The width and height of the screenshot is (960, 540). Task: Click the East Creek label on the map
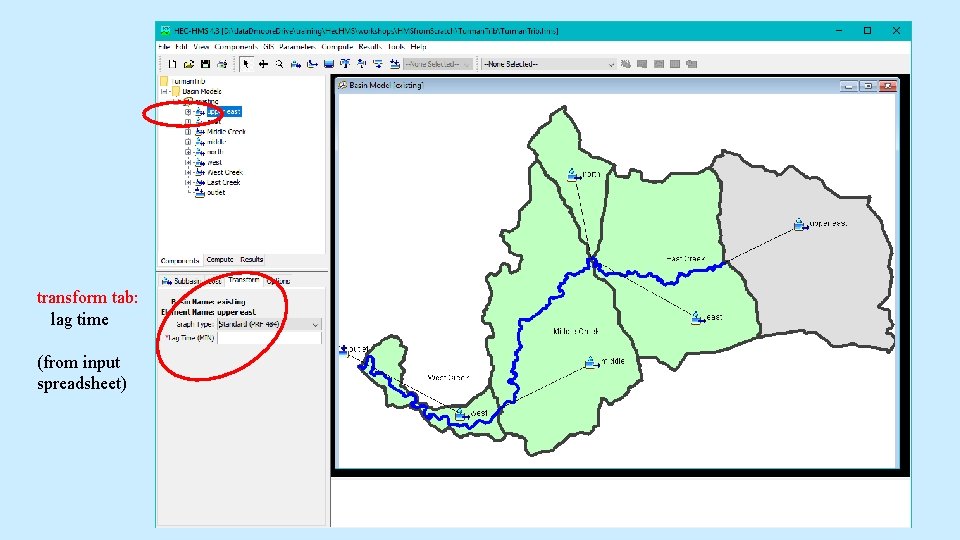click(686, 259)
